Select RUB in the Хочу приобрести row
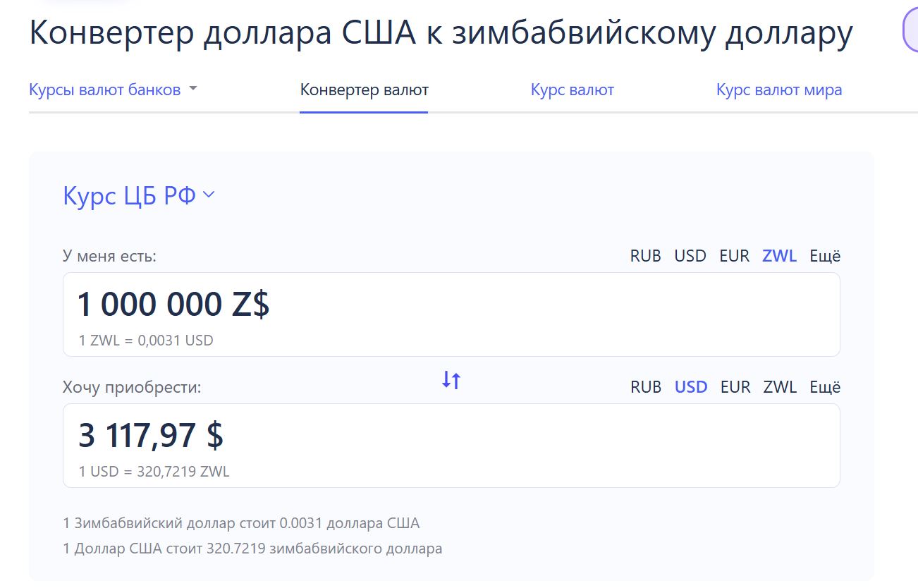Image resolution: width=918 pixels, height=588 pixels. (645, 387)
